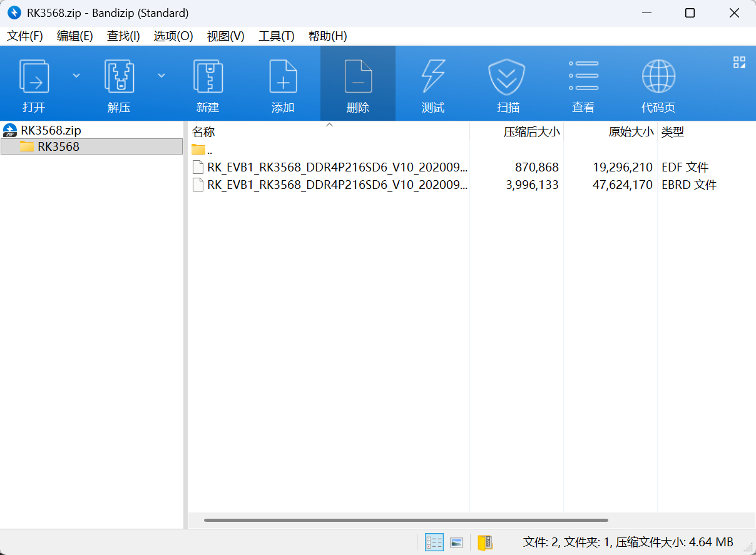This screenshot has height=555, width=756.
Task: Open the Code page (代码页) globe icon
Action: tap(658, 76)
